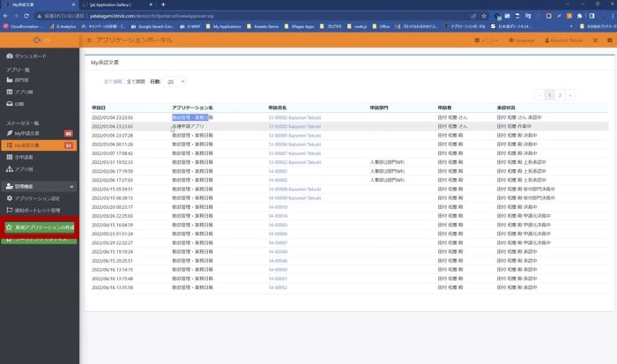
Task: Open the 54-00001 document link
Action: pos(278,172)
